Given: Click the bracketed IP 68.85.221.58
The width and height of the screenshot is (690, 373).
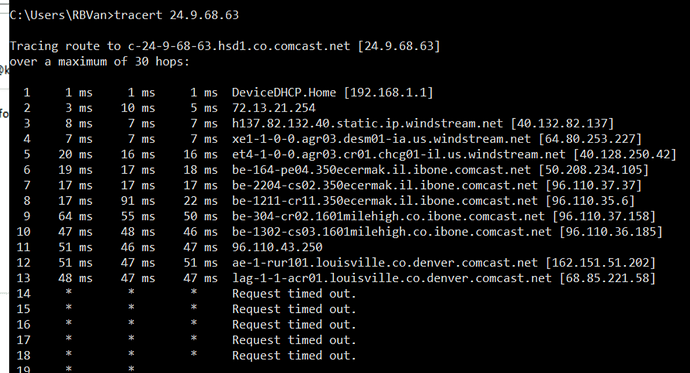Looking at the screenshot, I should (607, 278).
